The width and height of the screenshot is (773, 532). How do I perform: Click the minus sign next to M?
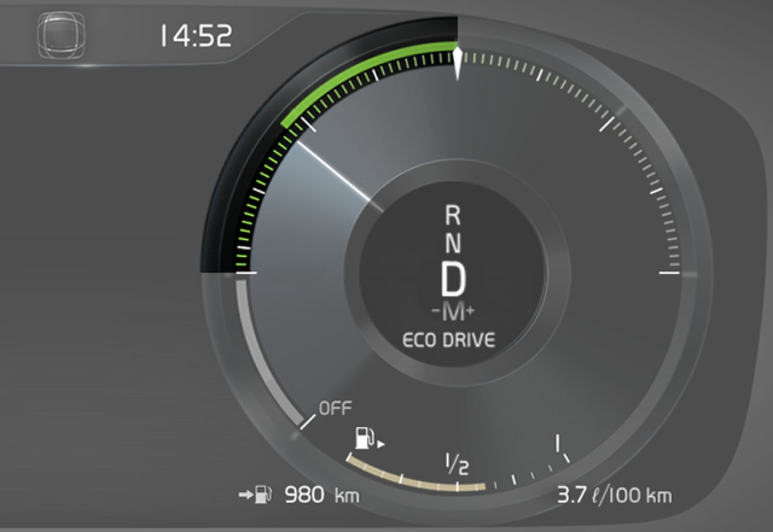click(435, 311)
